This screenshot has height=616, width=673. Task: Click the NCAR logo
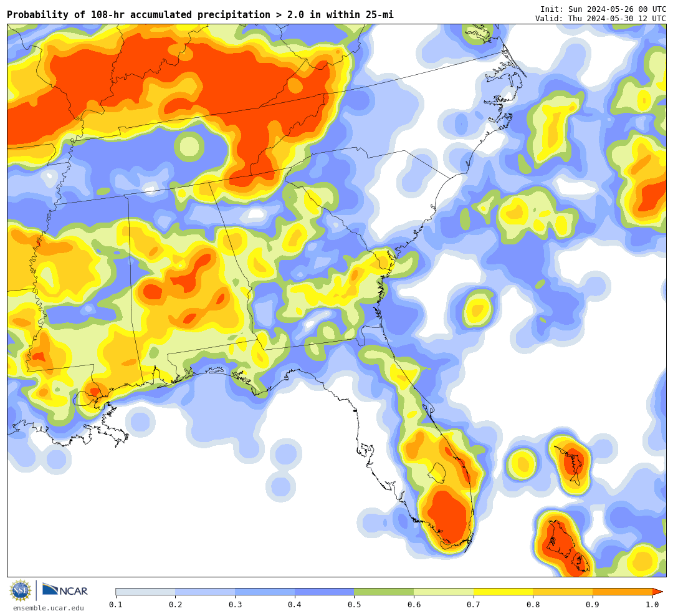tap(65, 590)
